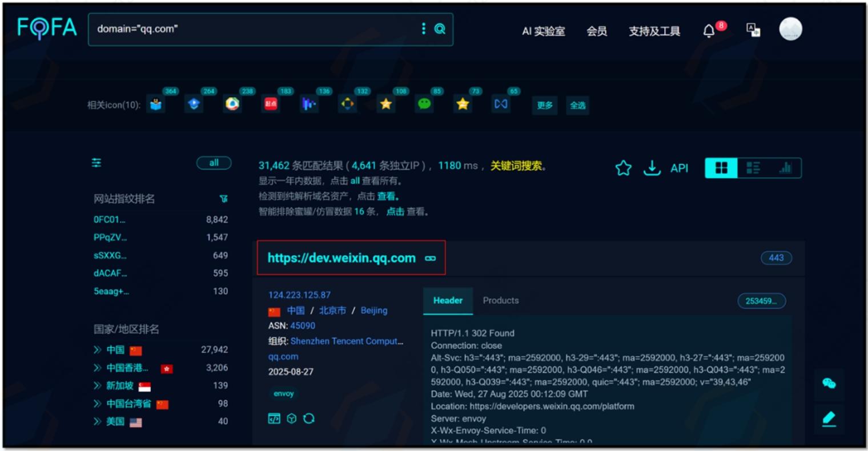Click the 更多 button

[545, 105]
